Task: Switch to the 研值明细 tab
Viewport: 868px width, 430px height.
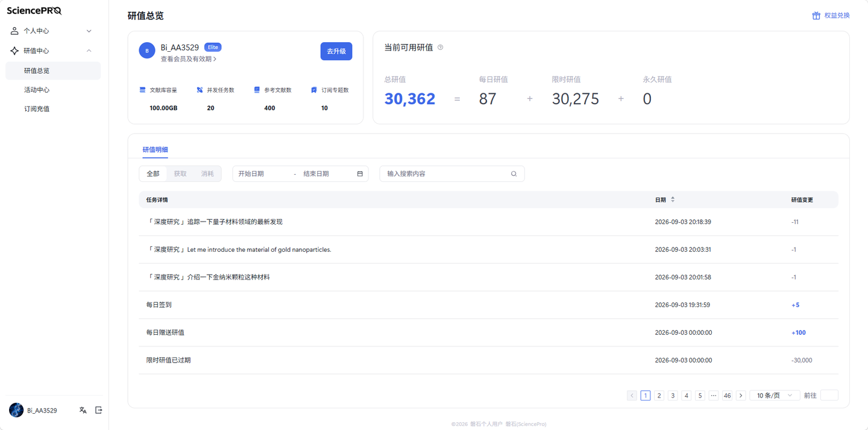Action: (x=155, y=149)
